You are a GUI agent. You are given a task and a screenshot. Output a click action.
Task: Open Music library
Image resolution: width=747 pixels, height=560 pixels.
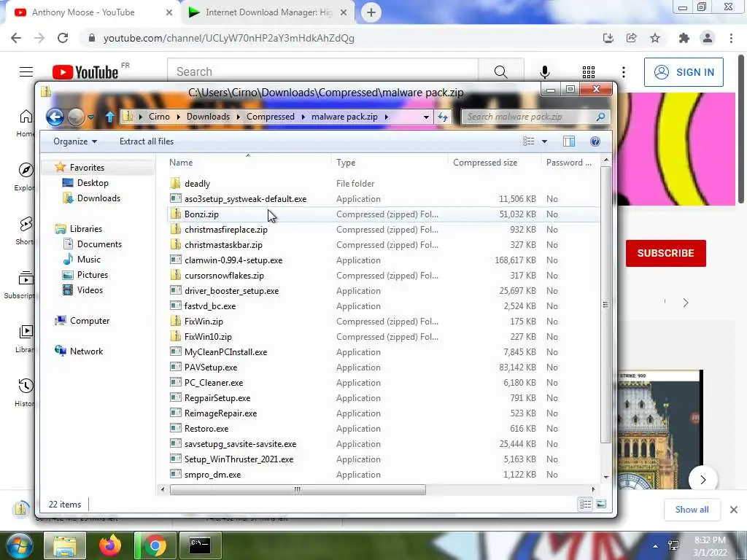[x=88, y=259]
